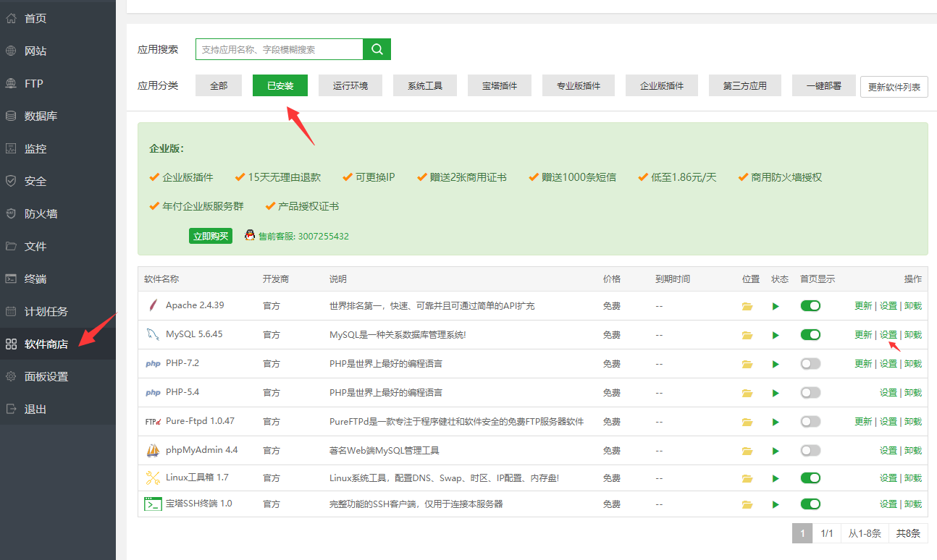Click the green search magnifier button
This screenshot has width=937, height=560.
tap(377, 49)
